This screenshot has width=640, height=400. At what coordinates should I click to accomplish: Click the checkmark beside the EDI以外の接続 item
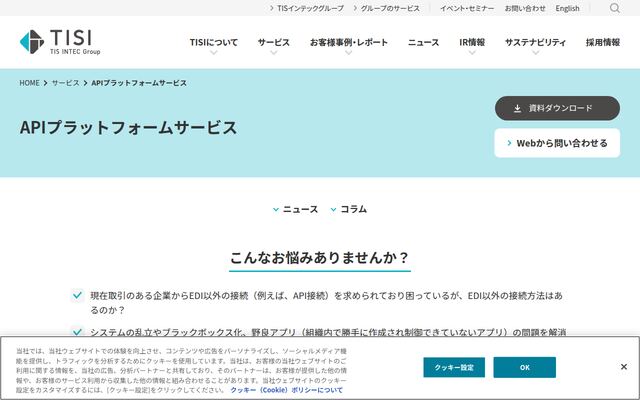point(78,295)
